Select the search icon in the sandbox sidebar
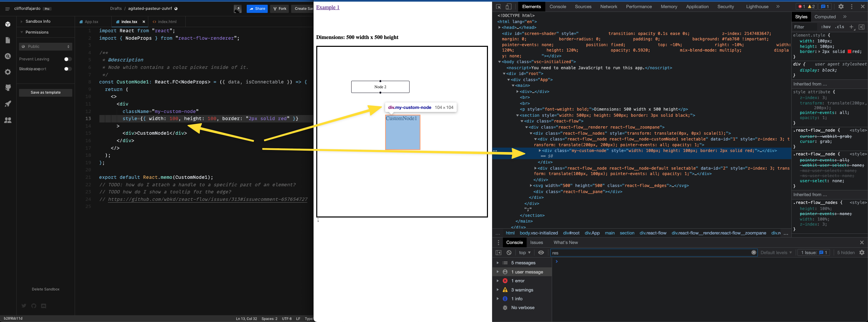The image size is (868, 322). click(x=8, y=56)
